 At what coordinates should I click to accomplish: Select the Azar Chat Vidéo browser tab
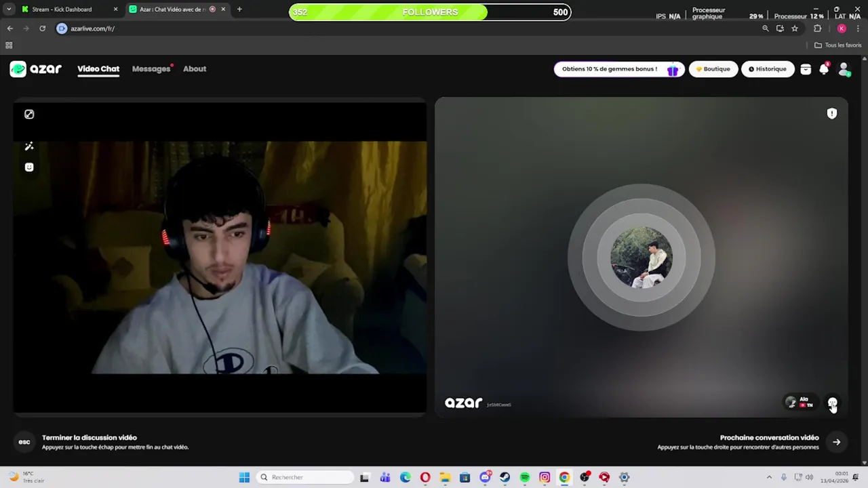point(178,9)
